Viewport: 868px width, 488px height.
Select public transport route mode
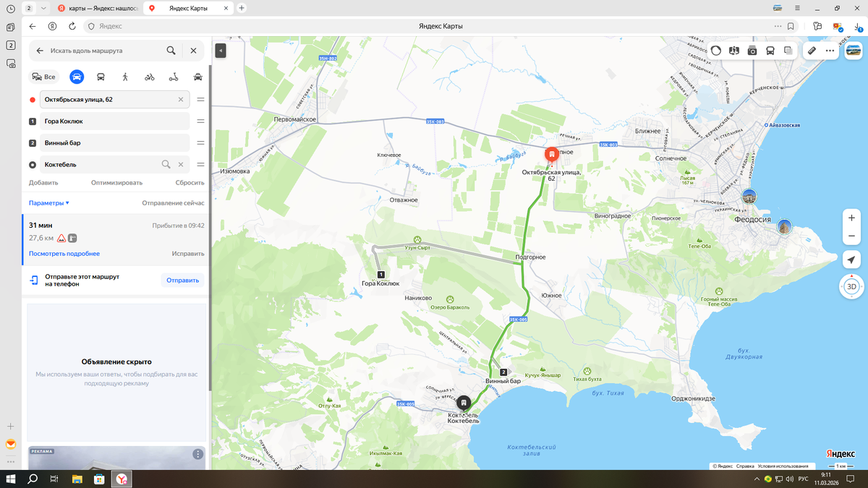[101, 77]
